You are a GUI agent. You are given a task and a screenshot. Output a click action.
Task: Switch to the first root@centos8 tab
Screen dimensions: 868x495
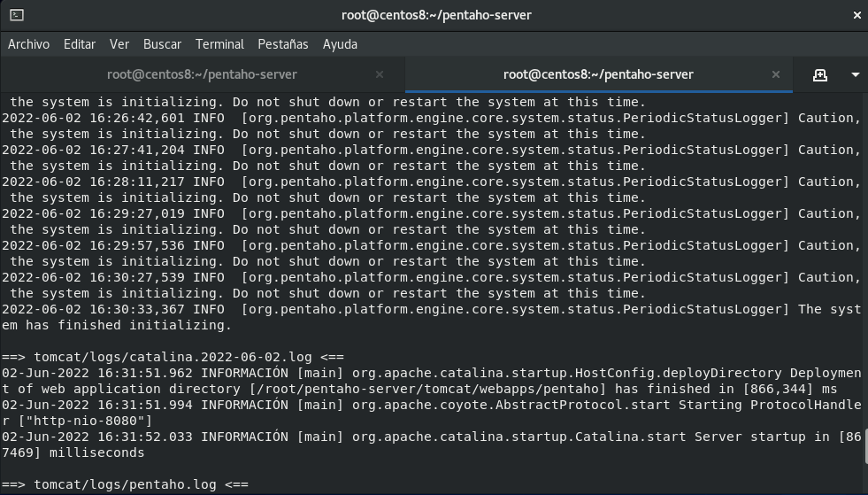[x=202, y=74]
